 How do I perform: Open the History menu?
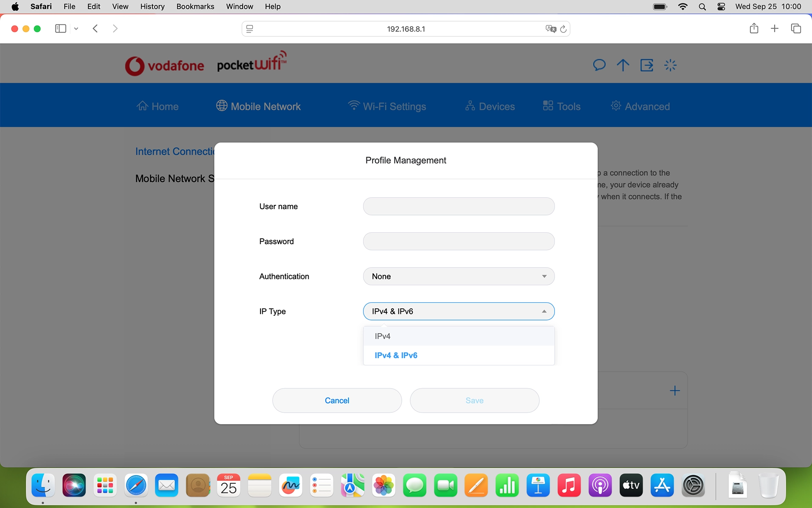(x=152, y=6)
